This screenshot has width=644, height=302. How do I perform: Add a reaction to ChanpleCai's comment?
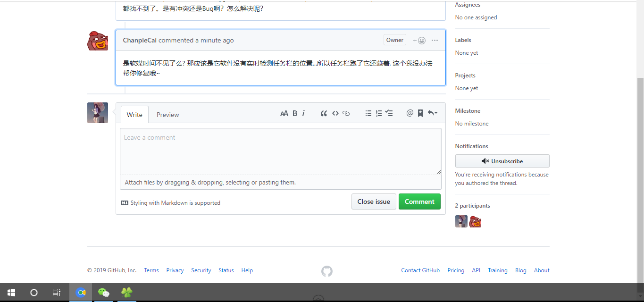(x=417, y=40)
